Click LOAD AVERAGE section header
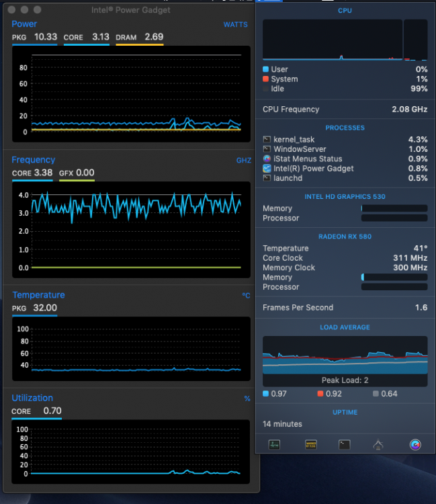The width and height of the screenshot is (436, 504). click(345, 327)
